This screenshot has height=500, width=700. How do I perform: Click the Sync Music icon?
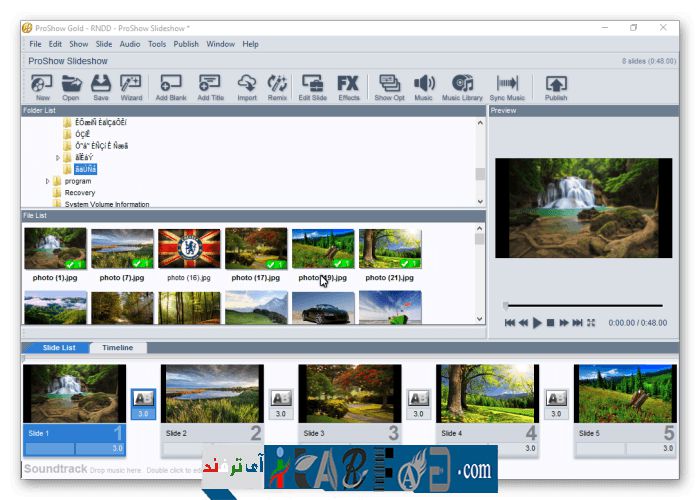507,86
